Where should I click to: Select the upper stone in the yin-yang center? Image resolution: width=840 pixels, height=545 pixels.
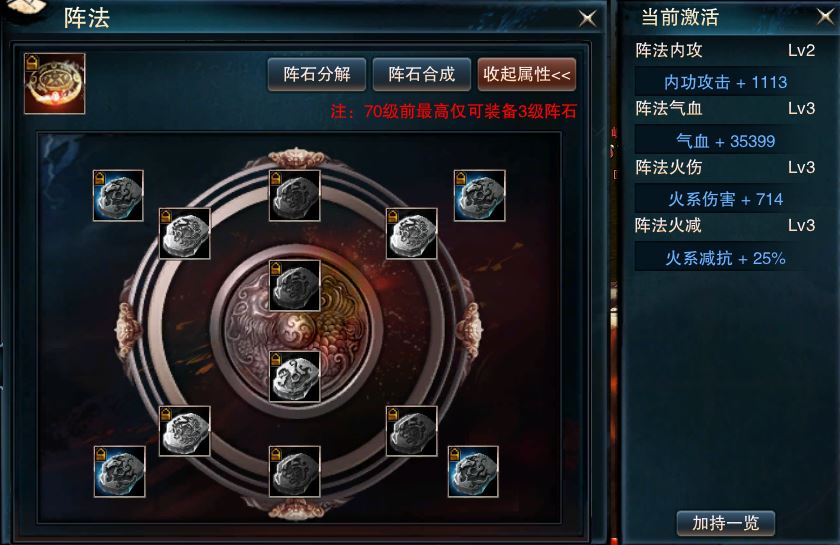tap(295, 286)
